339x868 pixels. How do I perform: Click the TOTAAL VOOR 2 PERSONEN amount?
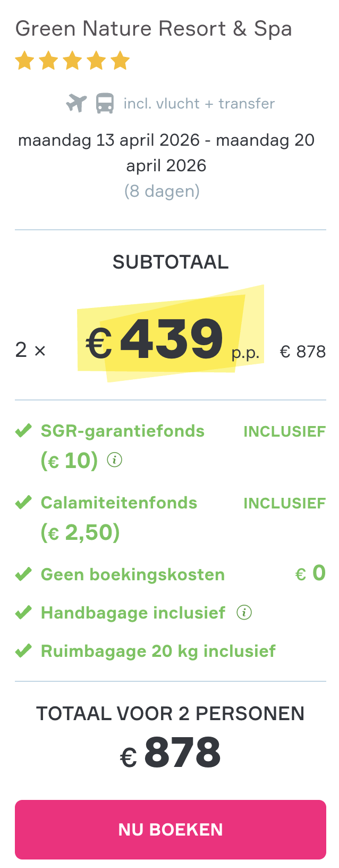click(169, 751)
